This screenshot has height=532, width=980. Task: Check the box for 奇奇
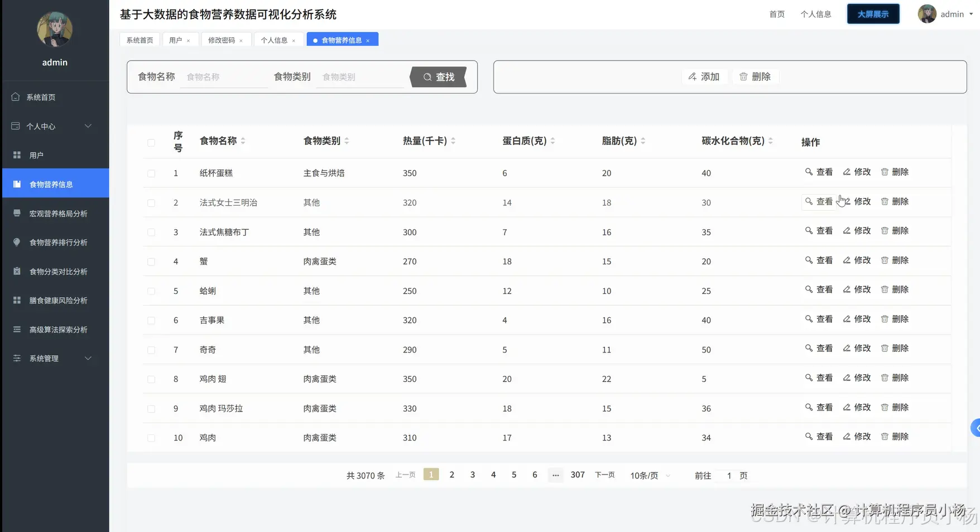pos(151,350)
